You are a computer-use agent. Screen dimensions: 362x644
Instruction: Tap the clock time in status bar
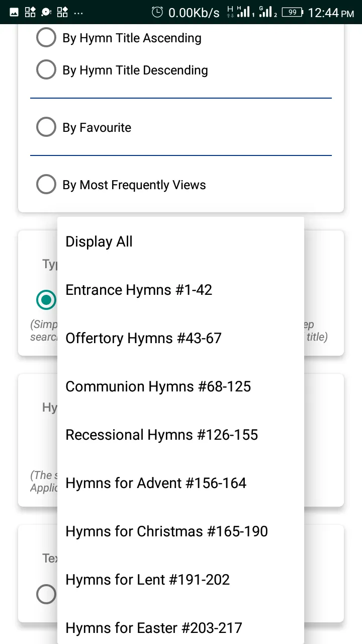coord(331,13)
